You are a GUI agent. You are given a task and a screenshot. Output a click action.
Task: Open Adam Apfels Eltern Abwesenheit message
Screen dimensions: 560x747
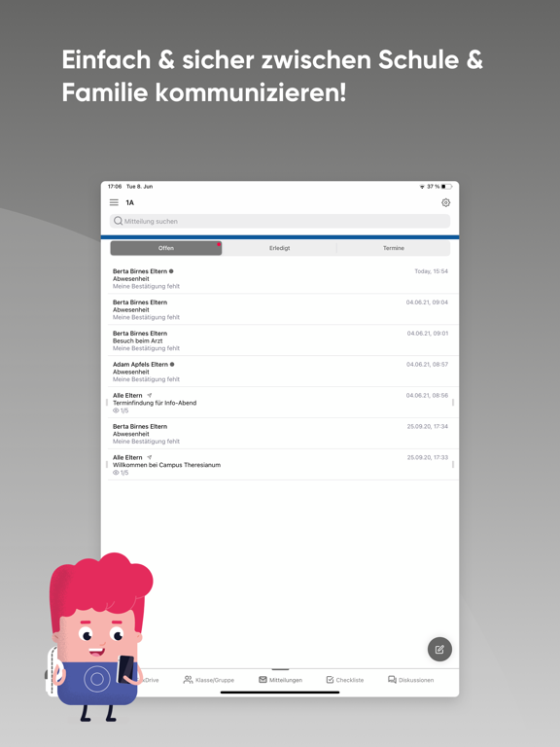tap(280, 372)
